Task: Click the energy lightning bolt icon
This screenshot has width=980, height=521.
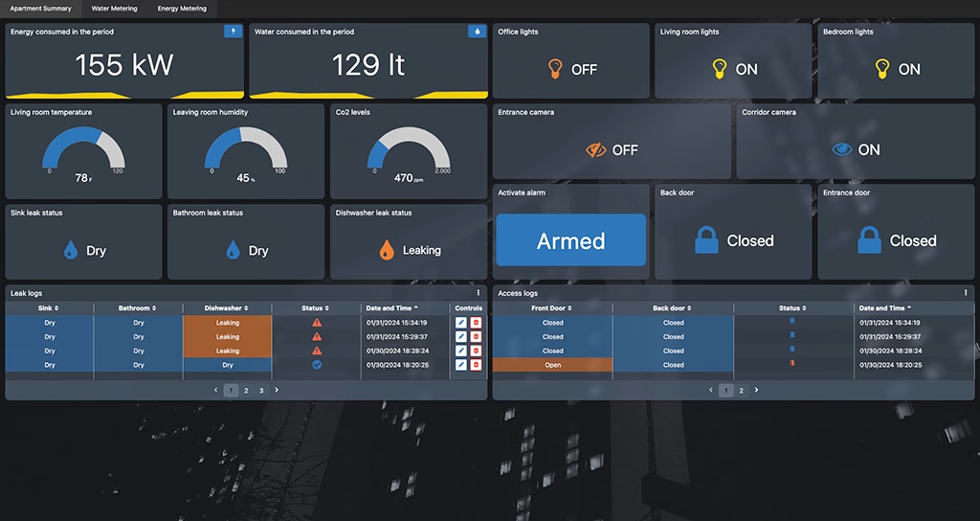Action: click(234, 32)
